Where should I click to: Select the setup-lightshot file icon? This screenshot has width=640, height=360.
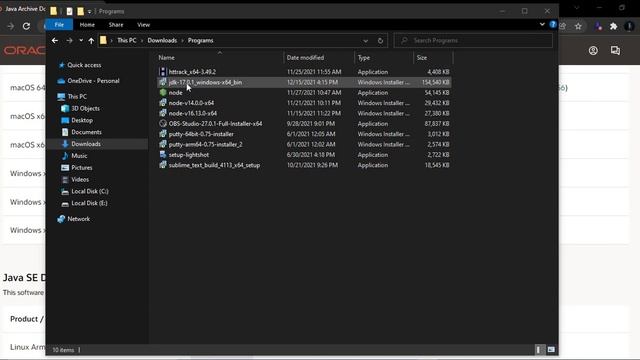pos(163,155)
